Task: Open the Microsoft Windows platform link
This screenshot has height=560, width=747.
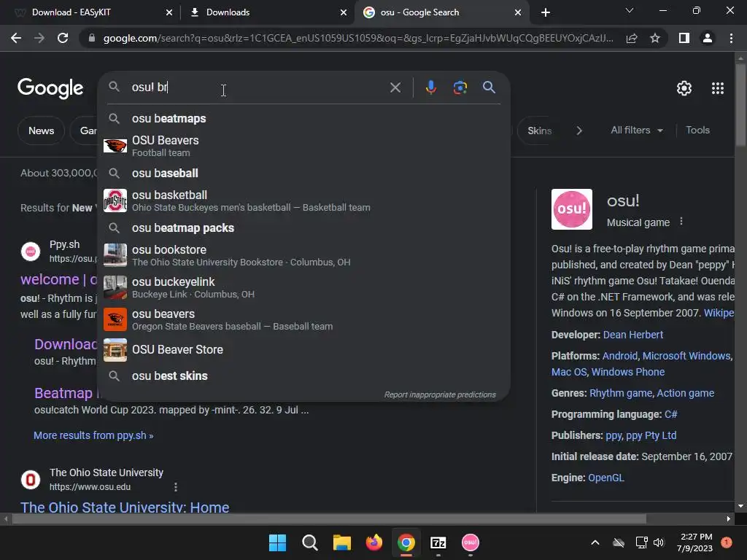Action: pos(686,356)
